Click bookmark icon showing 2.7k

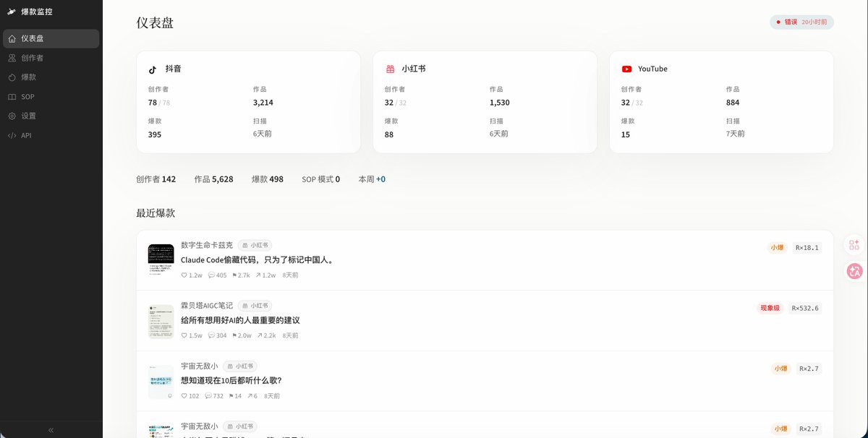233,275
